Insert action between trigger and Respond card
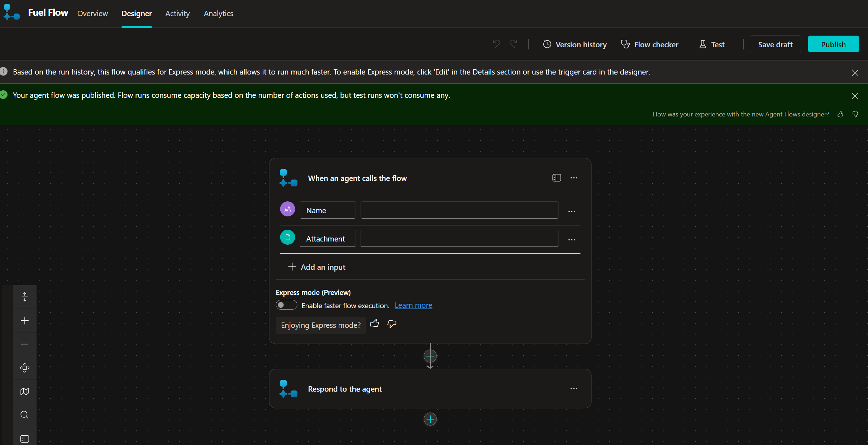This screenshot has height=445, width=868. click(430, 356)
